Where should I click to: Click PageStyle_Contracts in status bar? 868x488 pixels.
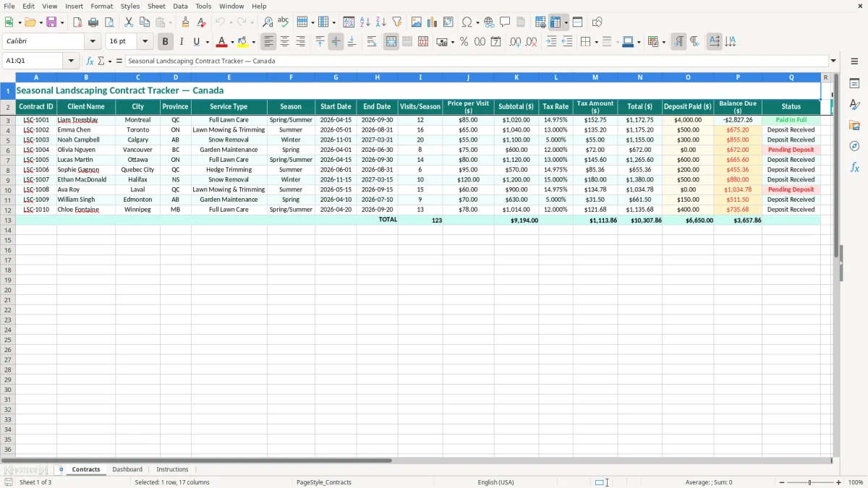pyautogui.click(x=324, y=482)
